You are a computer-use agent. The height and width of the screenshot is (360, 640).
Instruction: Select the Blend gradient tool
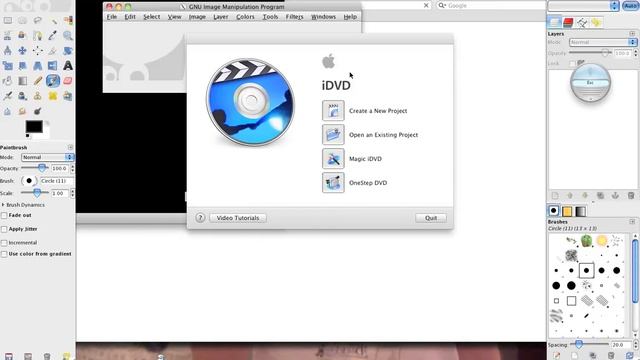[x=22, y=81]
